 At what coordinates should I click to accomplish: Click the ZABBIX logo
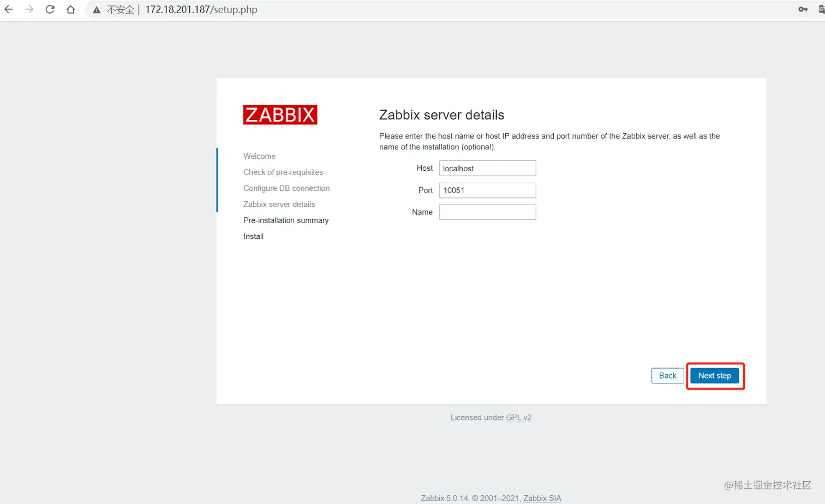tap(280, 115)
